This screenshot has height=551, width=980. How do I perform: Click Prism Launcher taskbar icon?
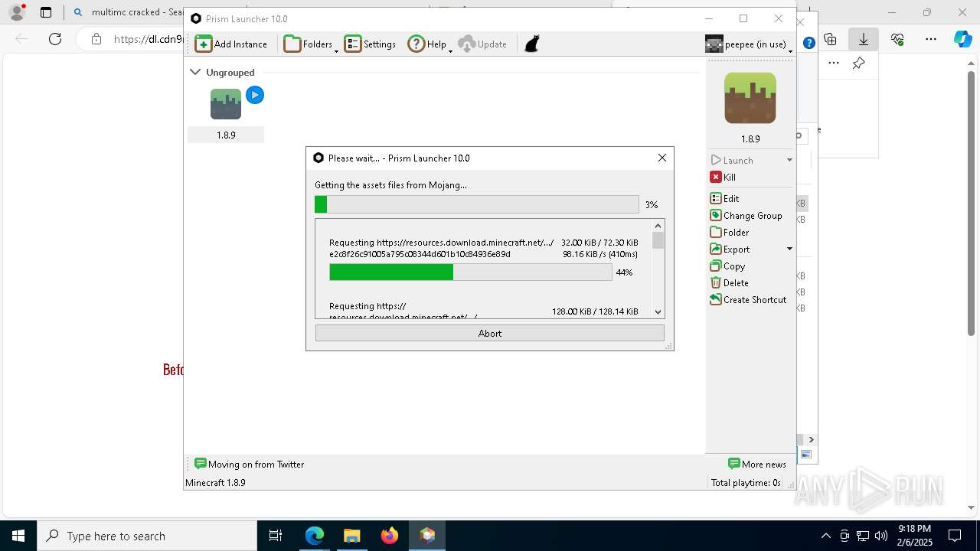click(427, 536)
